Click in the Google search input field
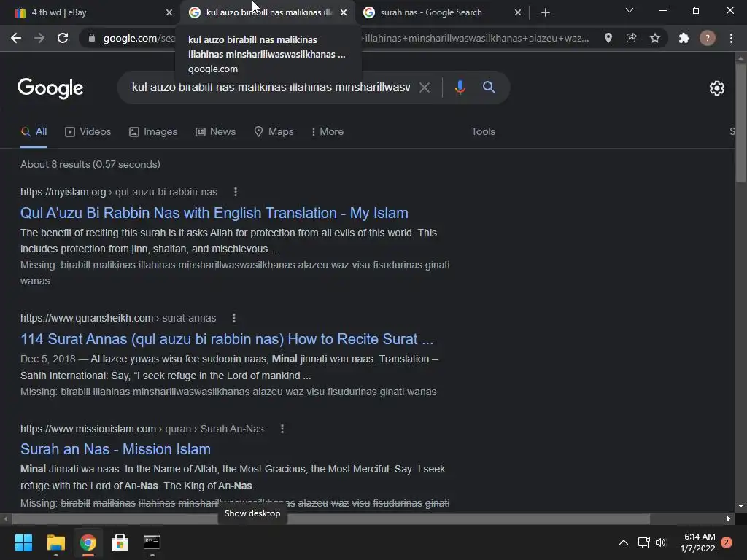This screenshot has height=560, width=747. (x=271, y=87)
